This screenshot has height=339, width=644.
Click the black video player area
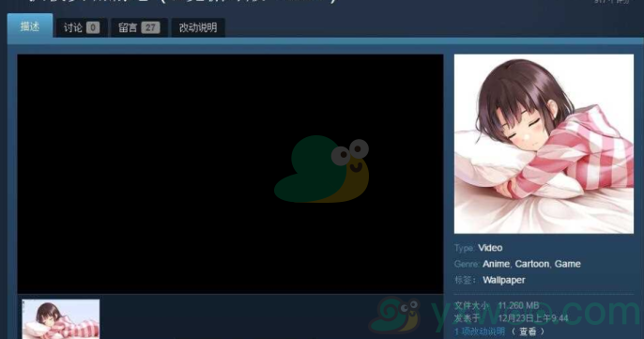pos(230,174)
